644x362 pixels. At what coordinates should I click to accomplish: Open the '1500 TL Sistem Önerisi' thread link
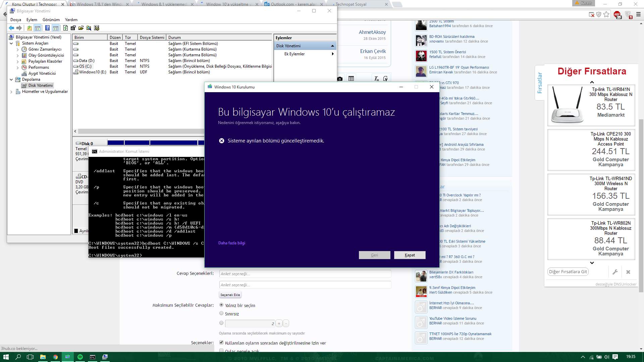[447, 52]
